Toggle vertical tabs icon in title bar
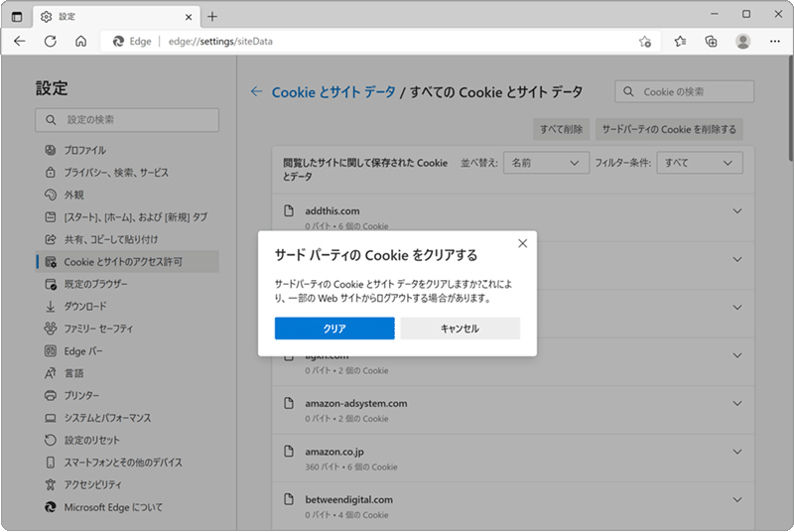Viewport: 794px width, 532px height. click(x=17, y=17)
